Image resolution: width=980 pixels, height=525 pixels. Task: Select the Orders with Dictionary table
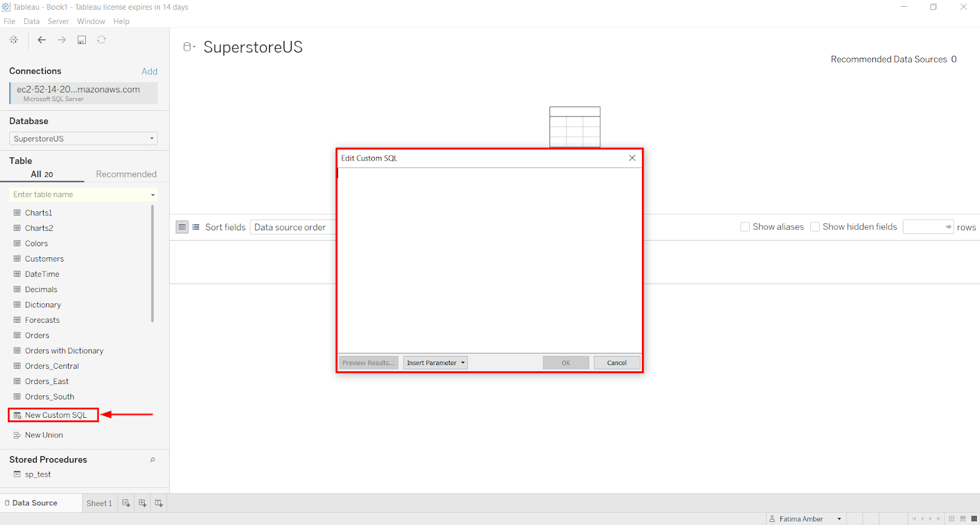click(64, 350)
